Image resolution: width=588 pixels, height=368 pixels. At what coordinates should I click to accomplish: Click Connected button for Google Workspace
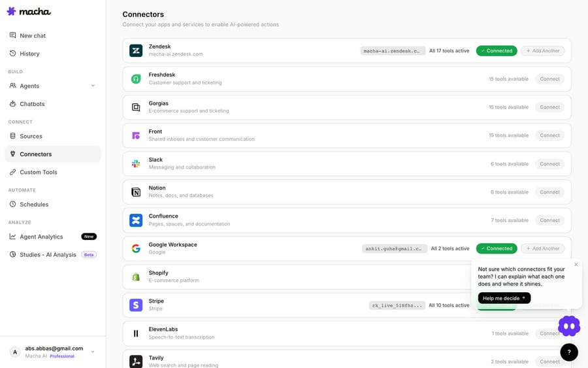pyautogui.click(x=497, y=248)
